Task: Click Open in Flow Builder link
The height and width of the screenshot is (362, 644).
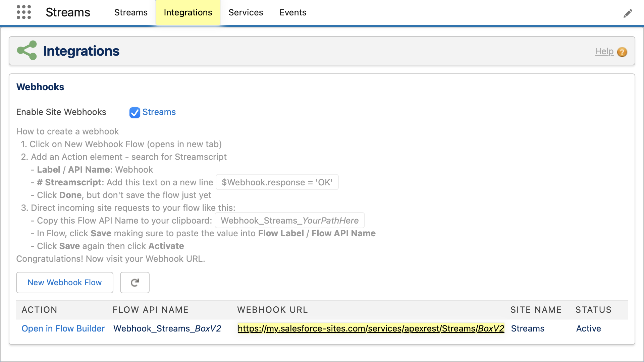Action: [x=63, y=328]
